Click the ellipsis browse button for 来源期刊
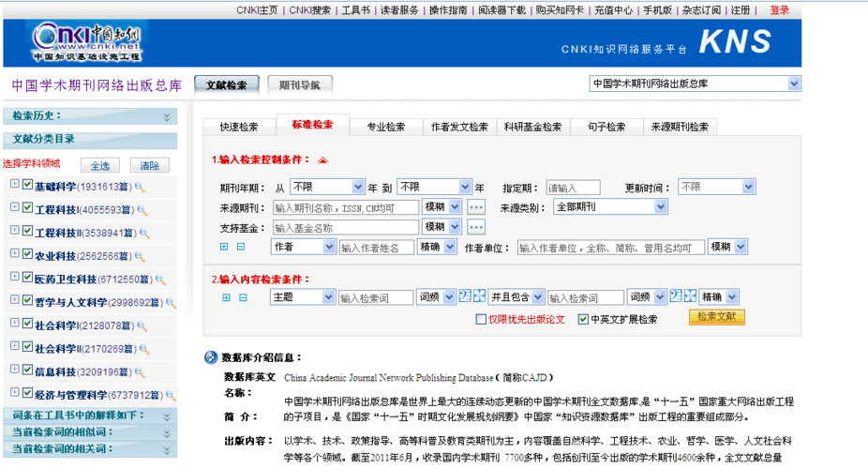This screenshot has width=868, height=469. [476, 207]
